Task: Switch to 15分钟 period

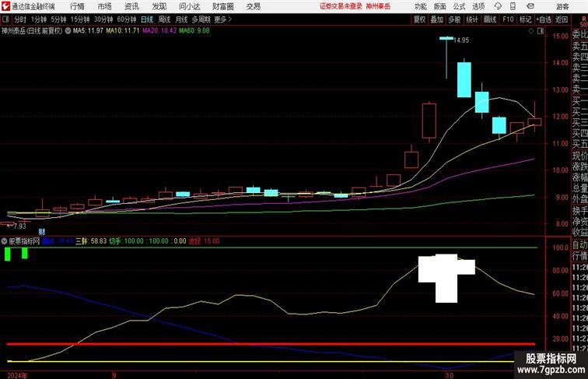Action: click(x=80, y=19)
